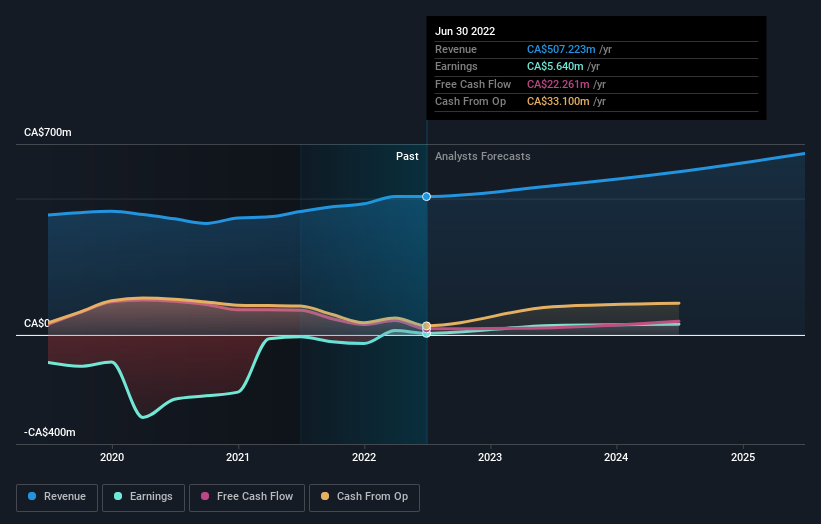Click the 2021 x-axis label
The height and width of the screenshot is (524, 821).
pos(238,458)
